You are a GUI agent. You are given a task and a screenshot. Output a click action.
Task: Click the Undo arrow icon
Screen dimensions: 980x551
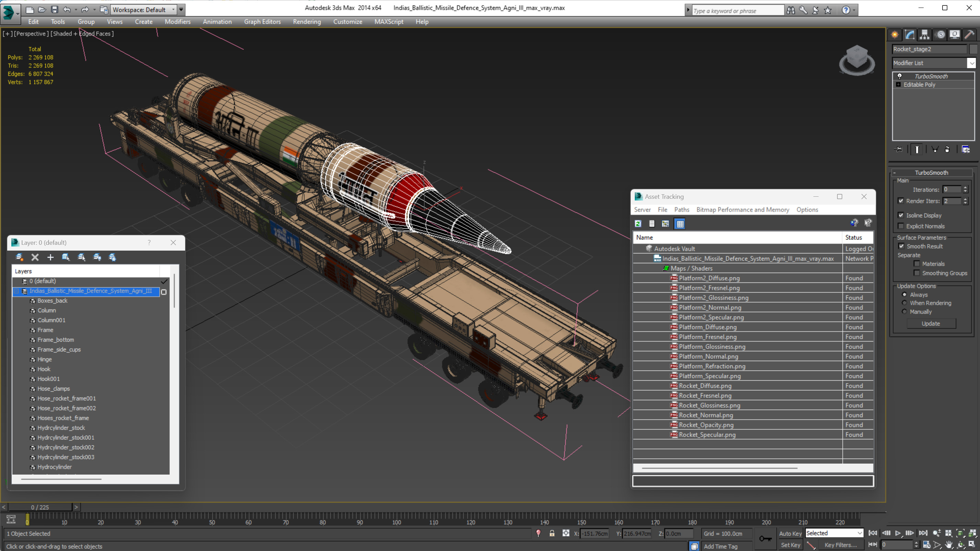point(67,10)
